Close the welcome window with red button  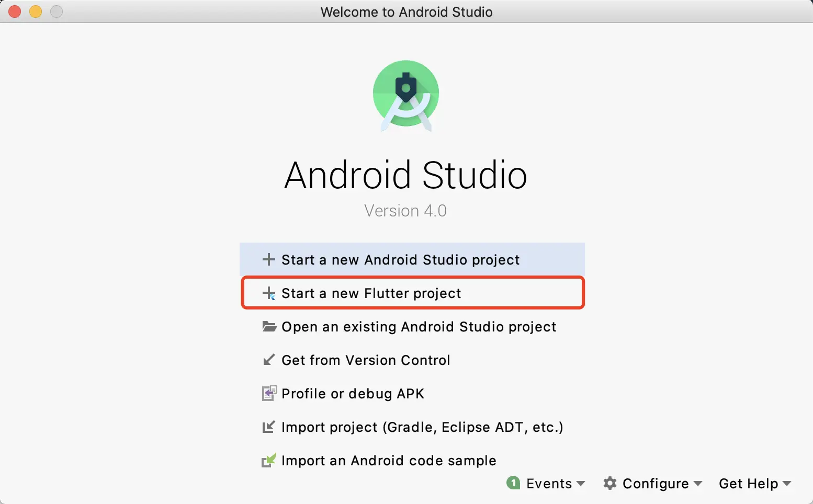pos(15,12)
